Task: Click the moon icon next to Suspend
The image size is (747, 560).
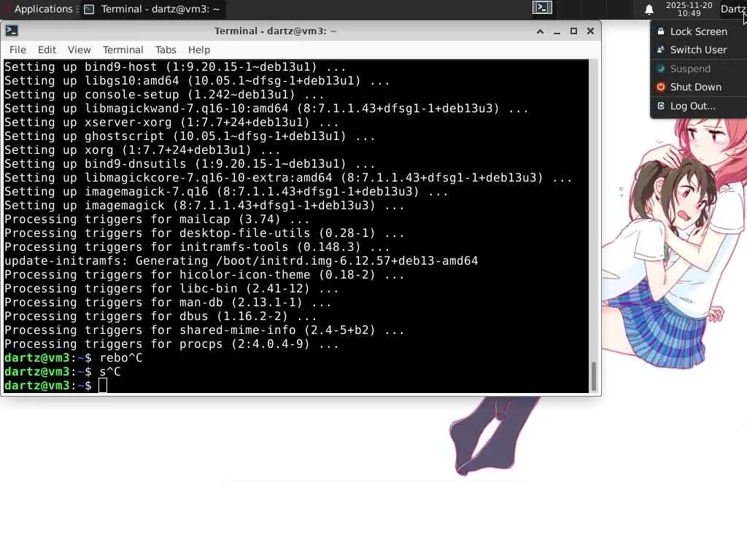Action: point(661,69)
